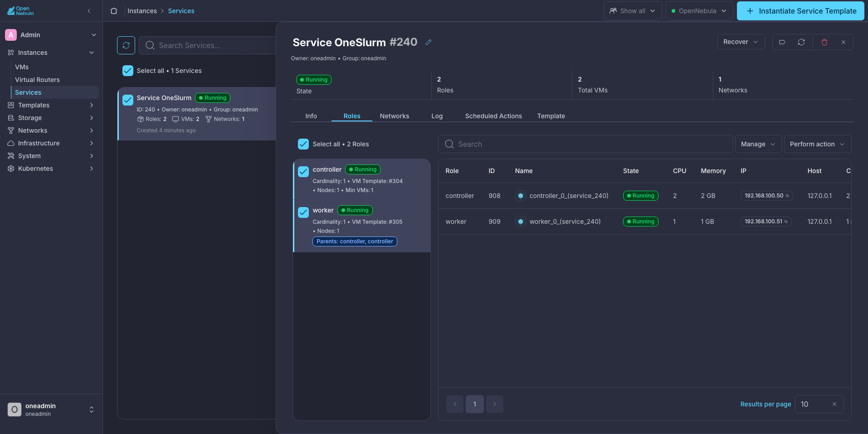Refresh the Service OneSlurm details panel

click(801, 42)
